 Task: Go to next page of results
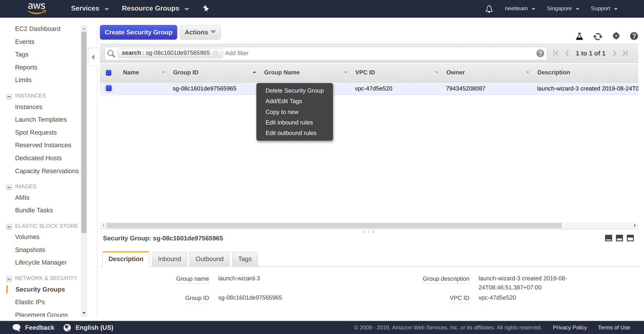point(615,53)
